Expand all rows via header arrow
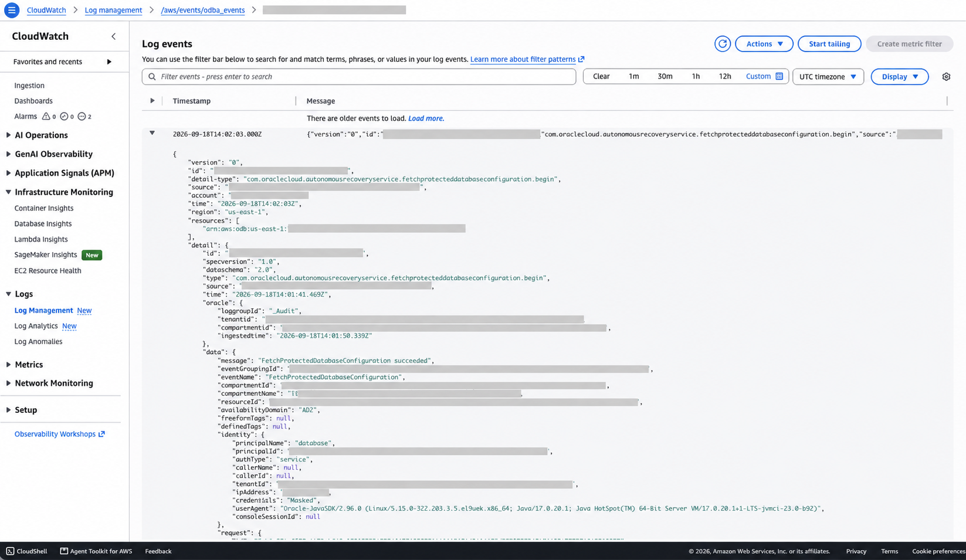 (x=152, y=101)
